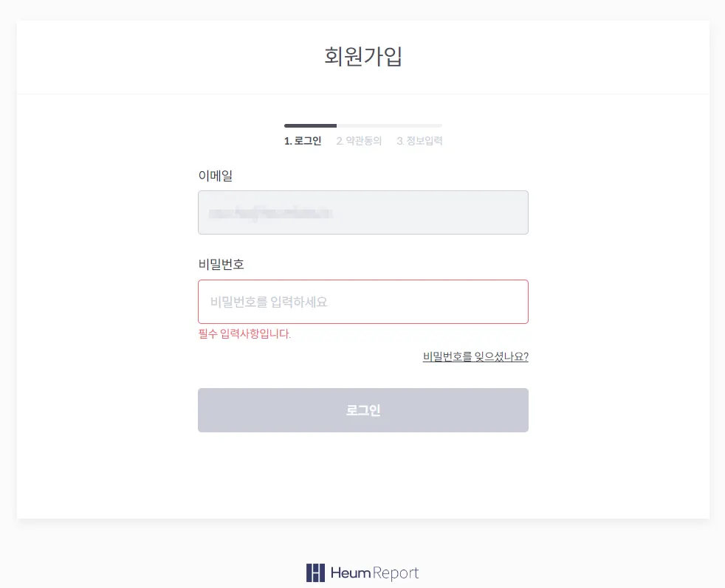Open the 비밀번호를 잊으셨나요? link
725x588 pixels.
click(475, 356)
